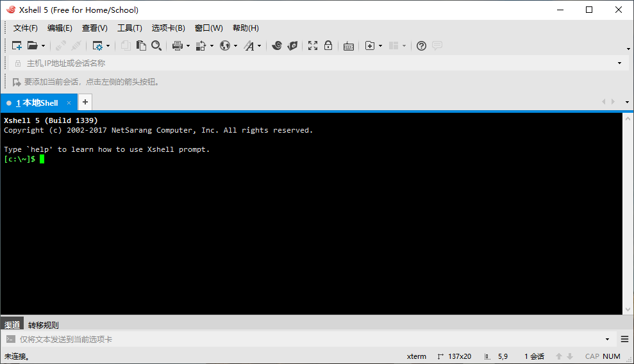Viewport: 634px width, 364px height.
Task: Click the New tab group plus icon
Action: [369, 45]
